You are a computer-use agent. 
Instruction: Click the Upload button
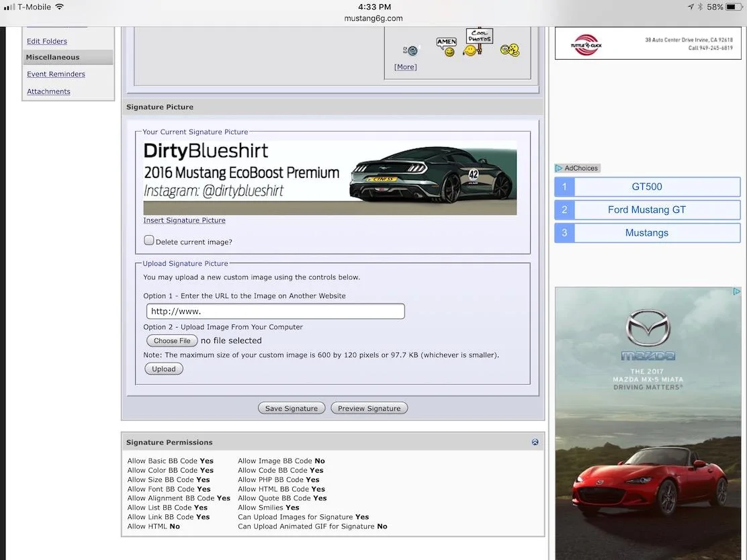(164, 369)
